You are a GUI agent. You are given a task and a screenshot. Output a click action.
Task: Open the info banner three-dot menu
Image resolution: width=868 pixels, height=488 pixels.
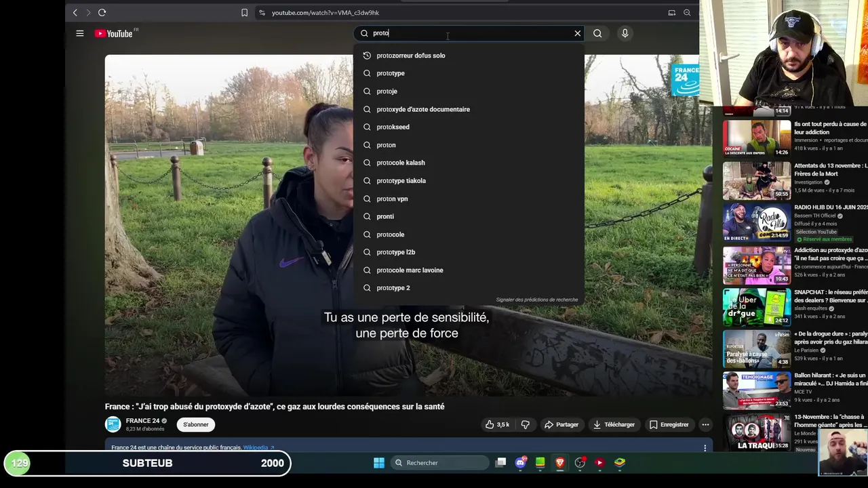pos(705,448)
